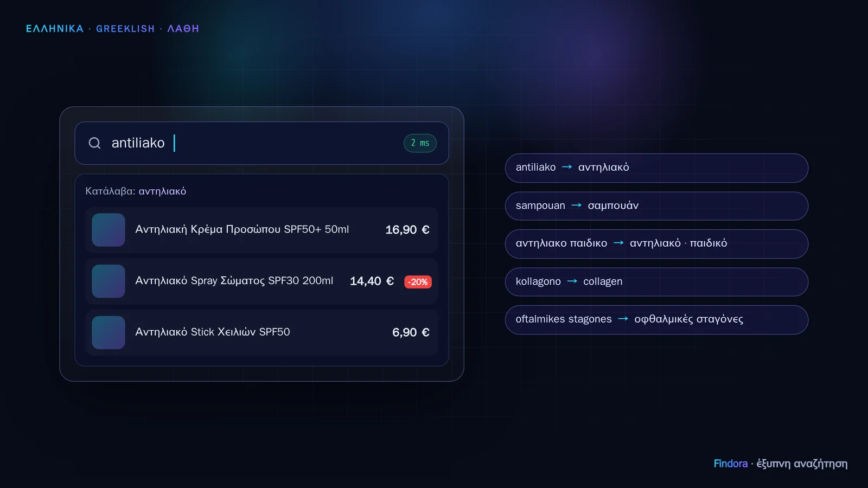Click the GREEKLISH header label
Image resolution: width=868 pixels, height=488 pixels.
click(125, 29)
